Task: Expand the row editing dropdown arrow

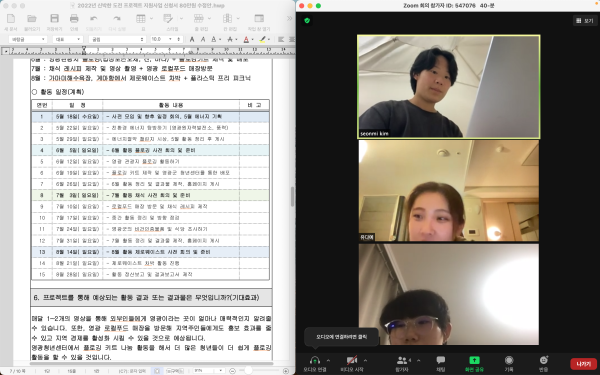Action: [209, 18]
